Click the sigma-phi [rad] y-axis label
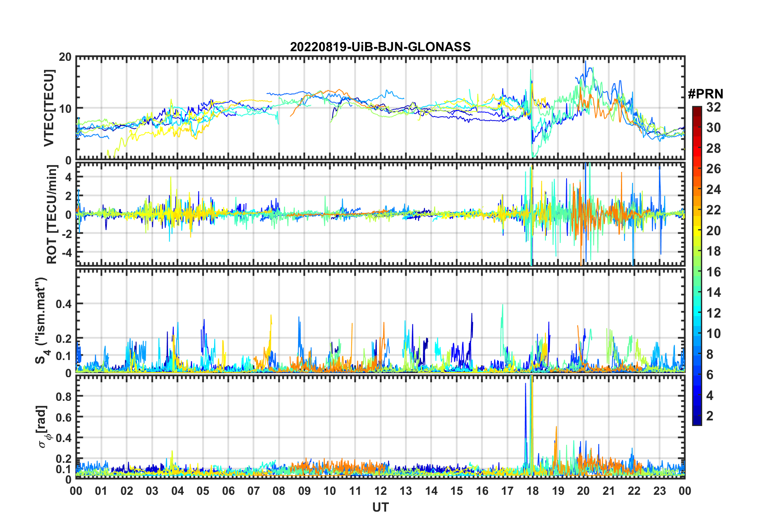 point(44,427)
